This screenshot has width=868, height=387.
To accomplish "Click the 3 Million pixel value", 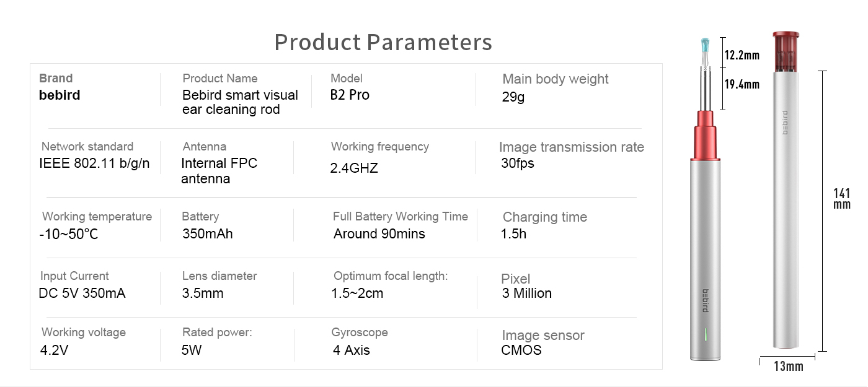I will coord(527,294).
